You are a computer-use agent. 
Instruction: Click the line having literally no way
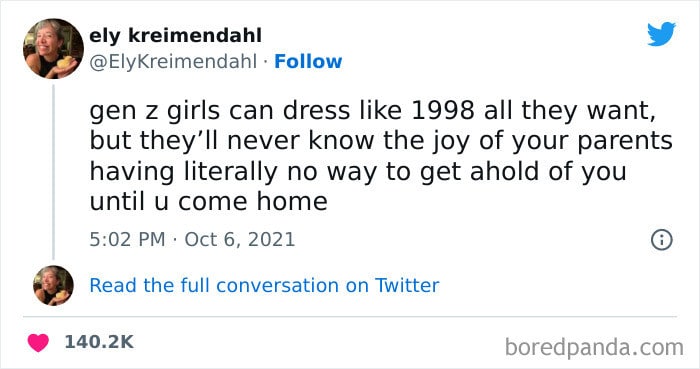(x=358, y=171)
